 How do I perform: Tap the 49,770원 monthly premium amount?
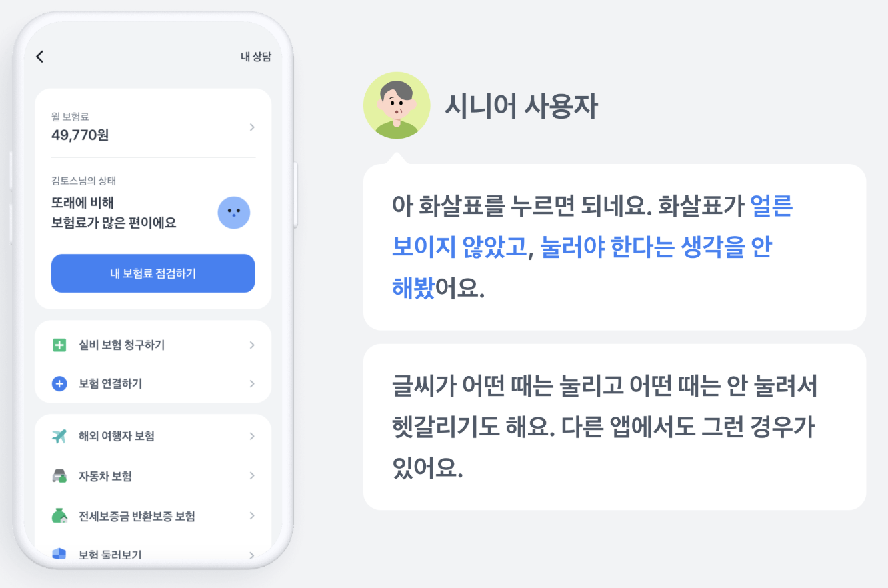[80, 135]
